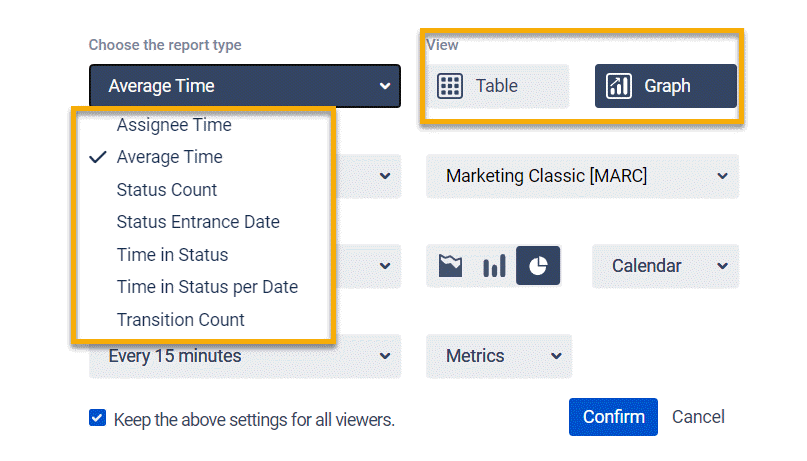Click the Confirm button

click(x=613, y=417)
